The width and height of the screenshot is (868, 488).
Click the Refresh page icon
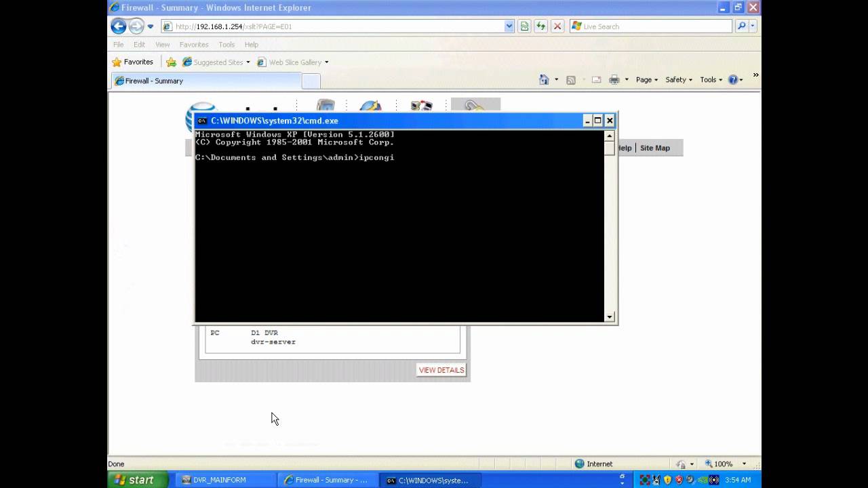click(x=540, y=26)
